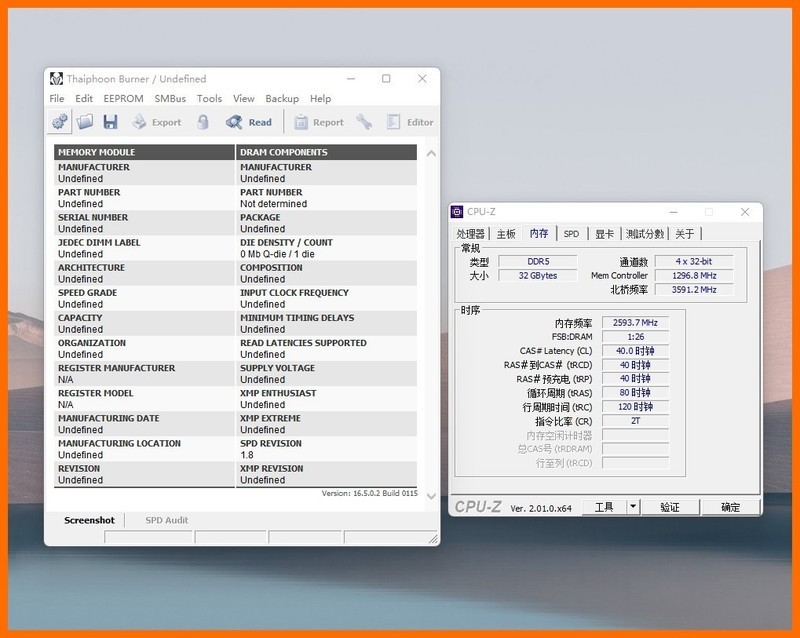Switch to the SPD tab in CPU-Z
The image size is (800, 638).
571,233
